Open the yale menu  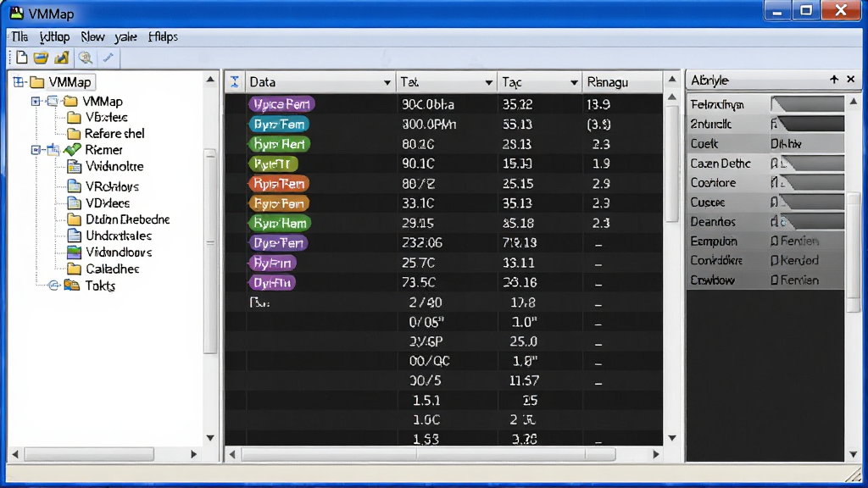tap(125, 36)
